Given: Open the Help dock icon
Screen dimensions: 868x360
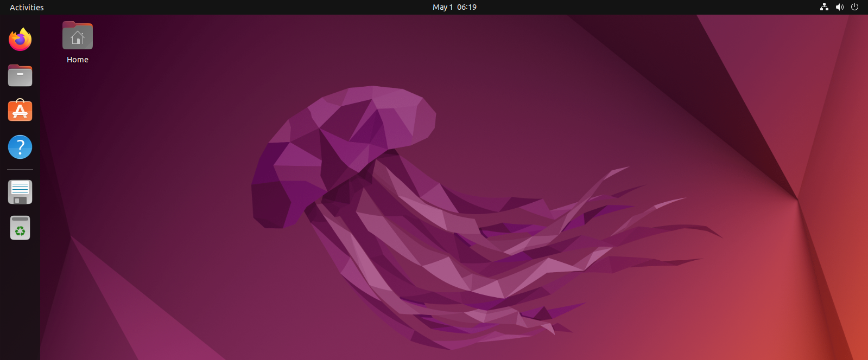Looking at the screenshot, I should pos(20,147).
